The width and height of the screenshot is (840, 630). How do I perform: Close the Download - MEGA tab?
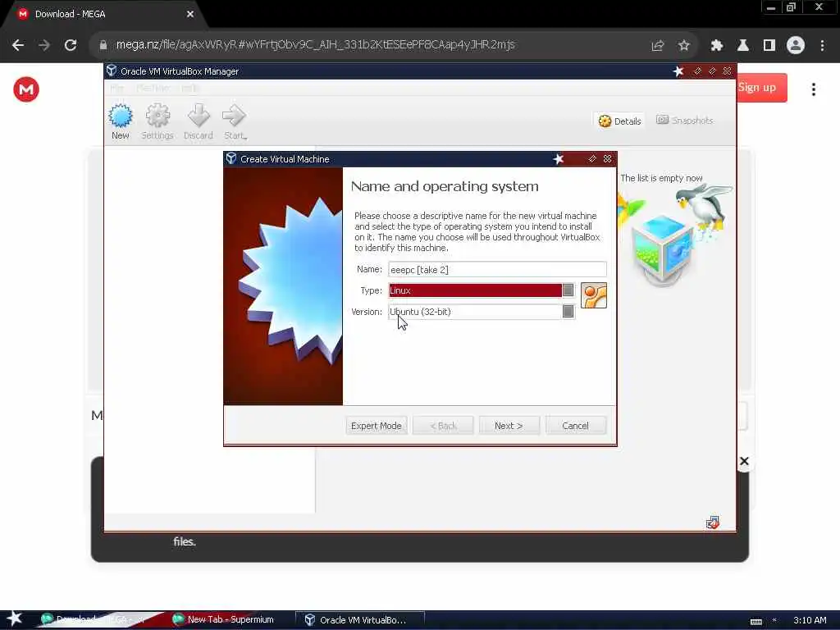coord(190,14)
